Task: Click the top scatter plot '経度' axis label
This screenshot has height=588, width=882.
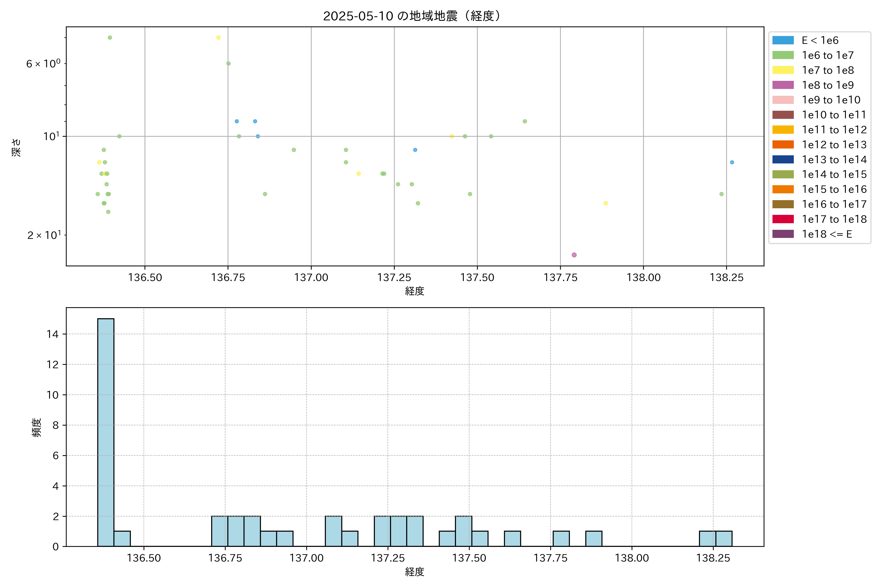Action: (414, 291)
